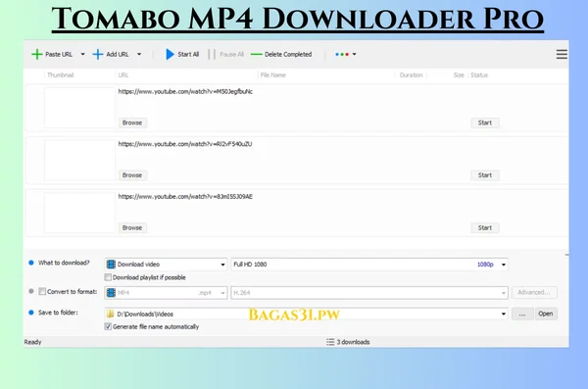
Task: Click the 3 downloads status text
Action: [353, 342]
